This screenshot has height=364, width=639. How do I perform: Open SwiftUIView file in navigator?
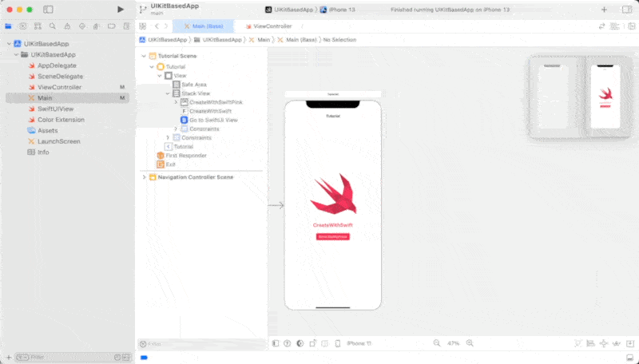pos(55,109)
